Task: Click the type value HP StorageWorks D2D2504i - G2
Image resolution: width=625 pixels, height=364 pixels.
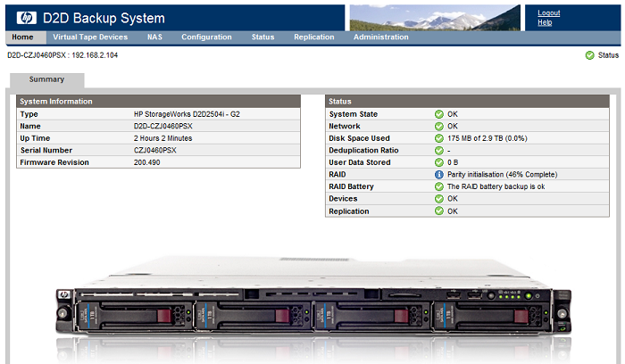Action: point(187,114)
